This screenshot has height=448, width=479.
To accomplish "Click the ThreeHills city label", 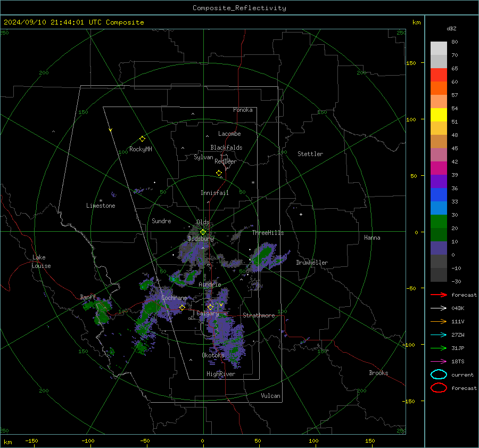I will pyautogui.click(x=268, y=233).
